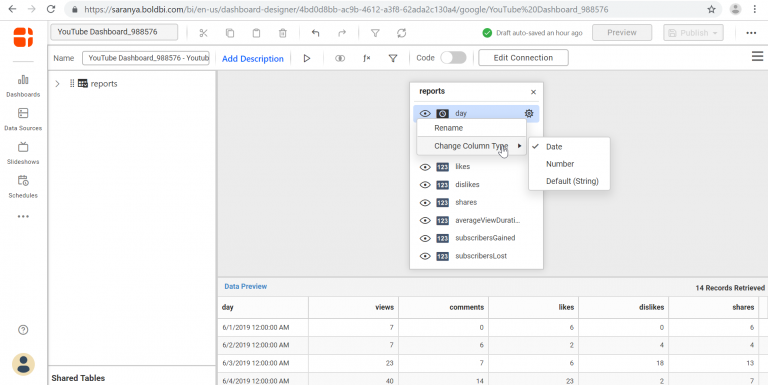768x385 pixels.
Task: Select Date column type
Action: [569, 147]
